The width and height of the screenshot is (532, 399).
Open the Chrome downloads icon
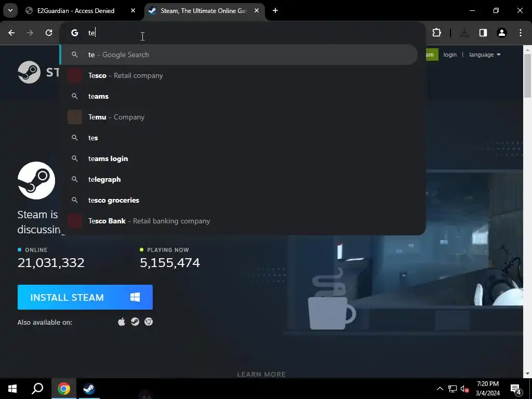point(464,33)
